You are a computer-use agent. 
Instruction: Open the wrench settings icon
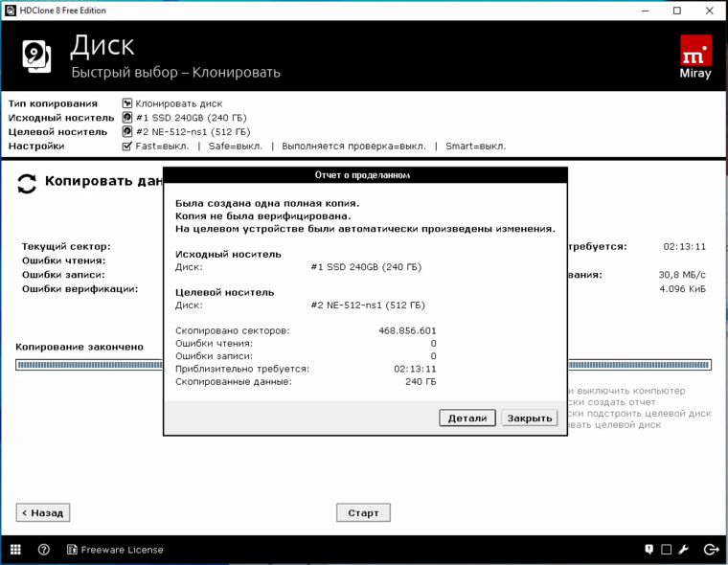click(x=683, y=550)
